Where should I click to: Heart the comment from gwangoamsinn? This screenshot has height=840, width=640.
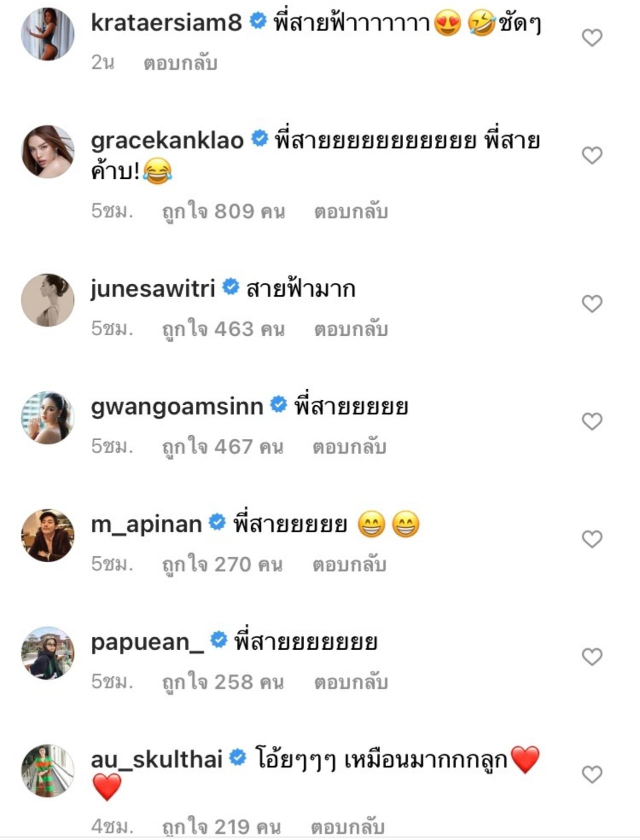(592, 421)
